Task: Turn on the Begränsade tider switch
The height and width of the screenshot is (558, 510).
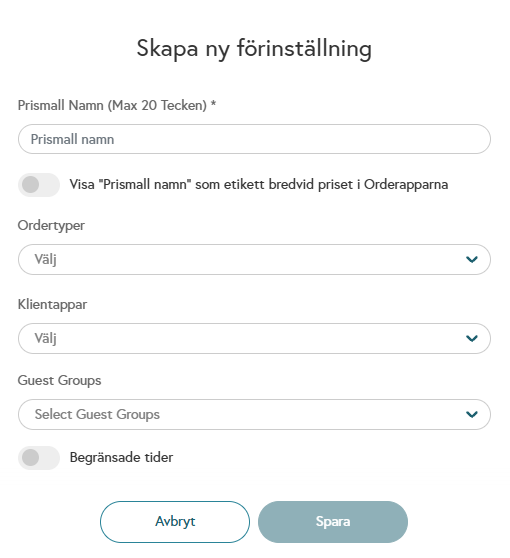Action: tap(39, 458)
